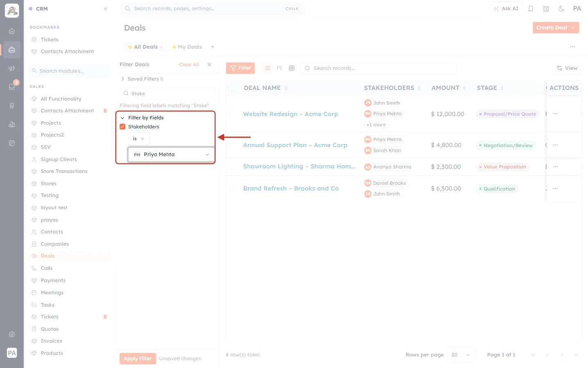
Task: Switch to list view icon
Action: [x=267, y=68]
